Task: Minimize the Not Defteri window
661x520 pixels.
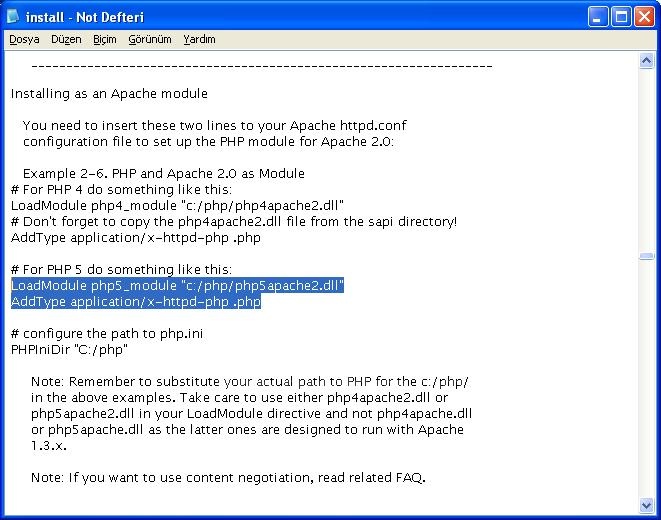Action: [x=598, y=15]
